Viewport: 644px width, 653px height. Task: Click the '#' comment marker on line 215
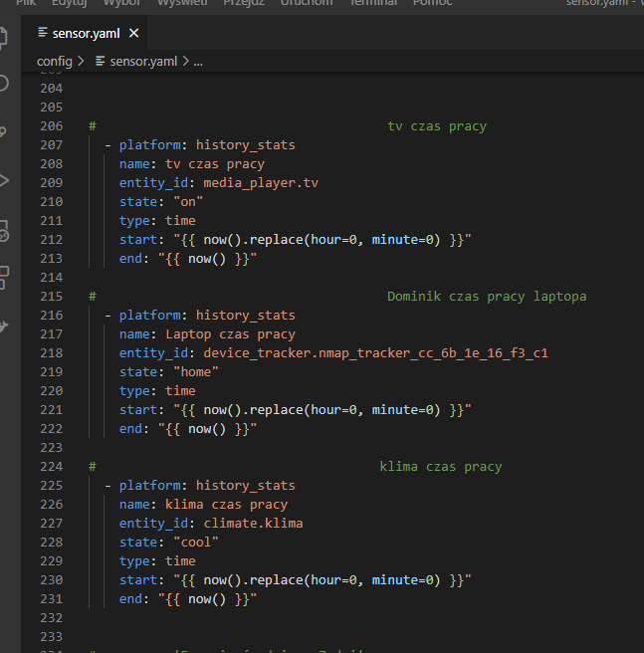click(x=93, y=297)
